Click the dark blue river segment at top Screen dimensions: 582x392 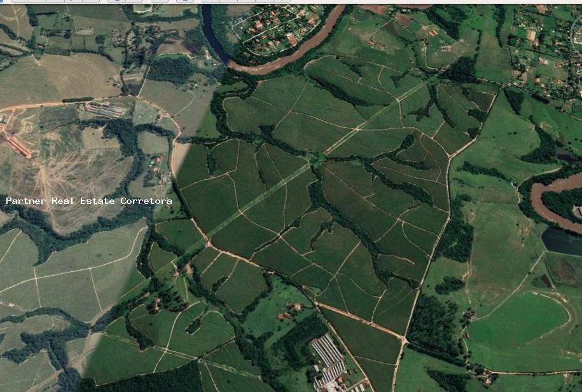click(x=214, y=34)
